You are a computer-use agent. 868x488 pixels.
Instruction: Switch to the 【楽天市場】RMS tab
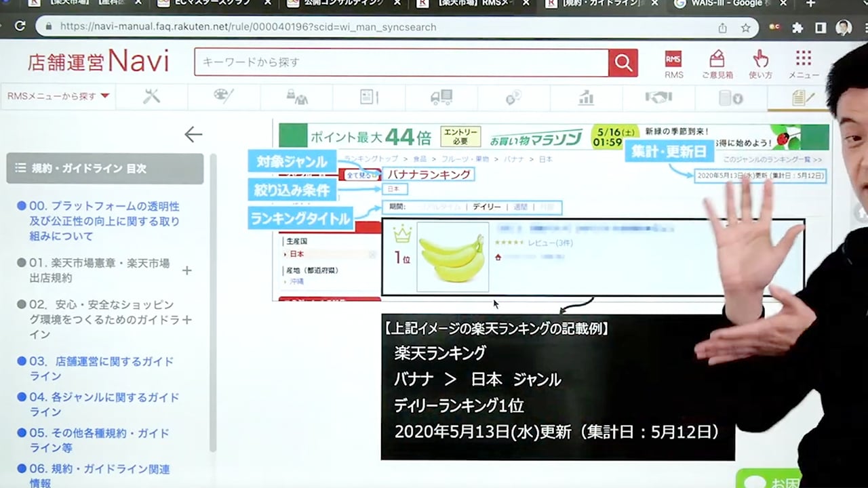click(x=473, y=4)
